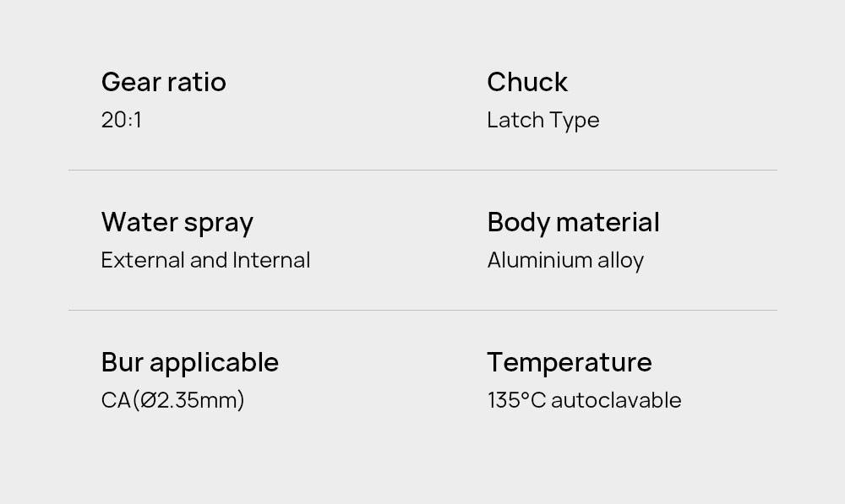Select the 20:1 gear ratio value
845x504 pixels.
121,120
